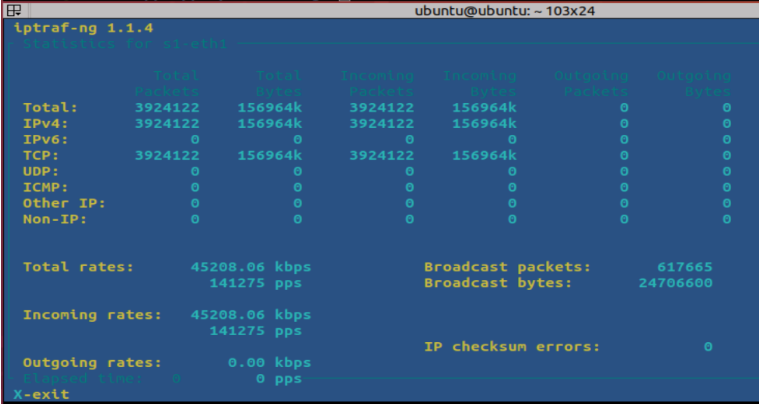Click the 'IPv4:' row label
This screenshot has width=759, height=404.
(46, 123)
